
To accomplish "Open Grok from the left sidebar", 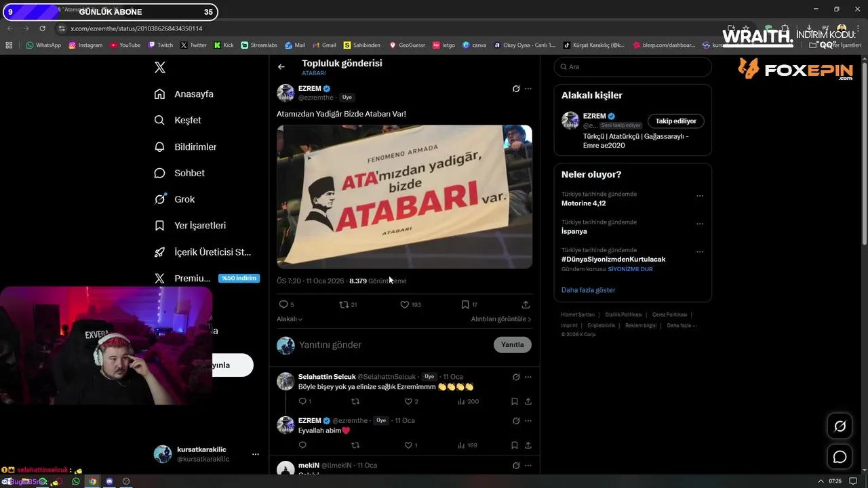I will click(x=184, y=199).
